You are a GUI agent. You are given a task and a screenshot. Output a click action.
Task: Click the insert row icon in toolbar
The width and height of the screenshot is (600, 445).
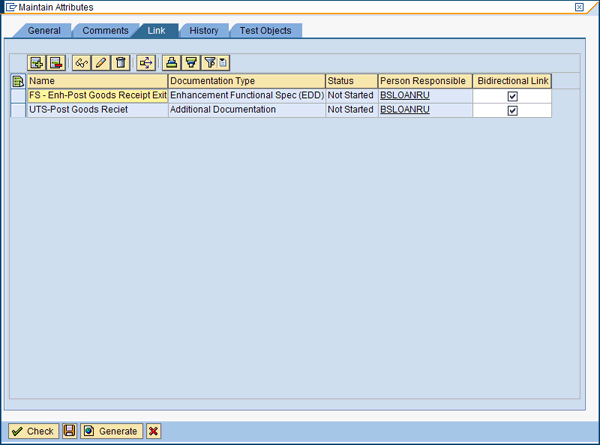pos(38,63)
